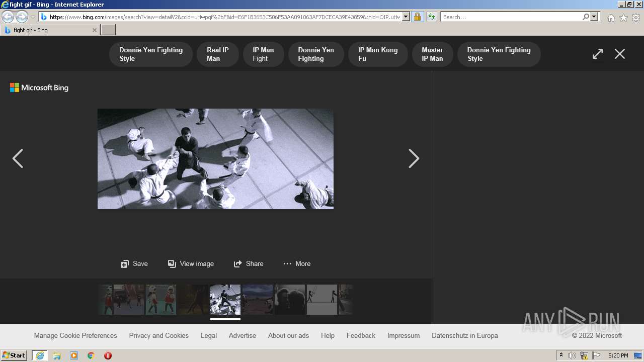644x362 pixels.
Task: Click the network tray icon
Action: pyautogui.click(x=584, y=355)
